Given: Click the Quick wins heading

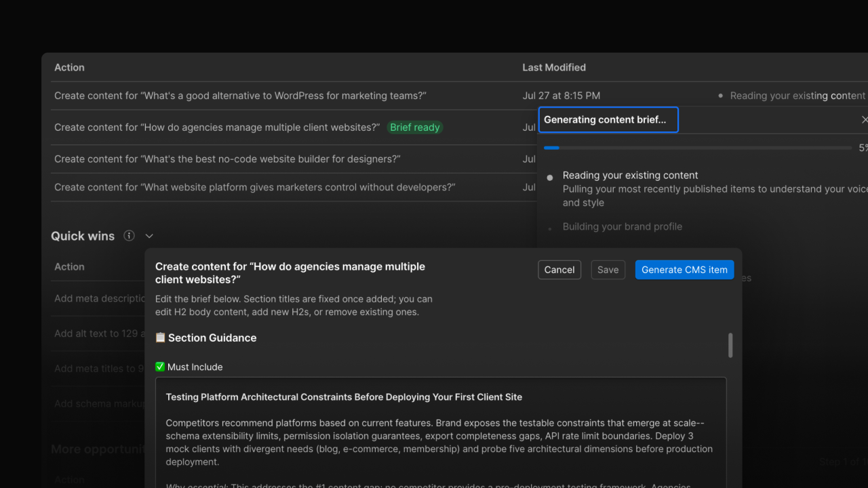Looking at the screenshot, I should point(83,236).
